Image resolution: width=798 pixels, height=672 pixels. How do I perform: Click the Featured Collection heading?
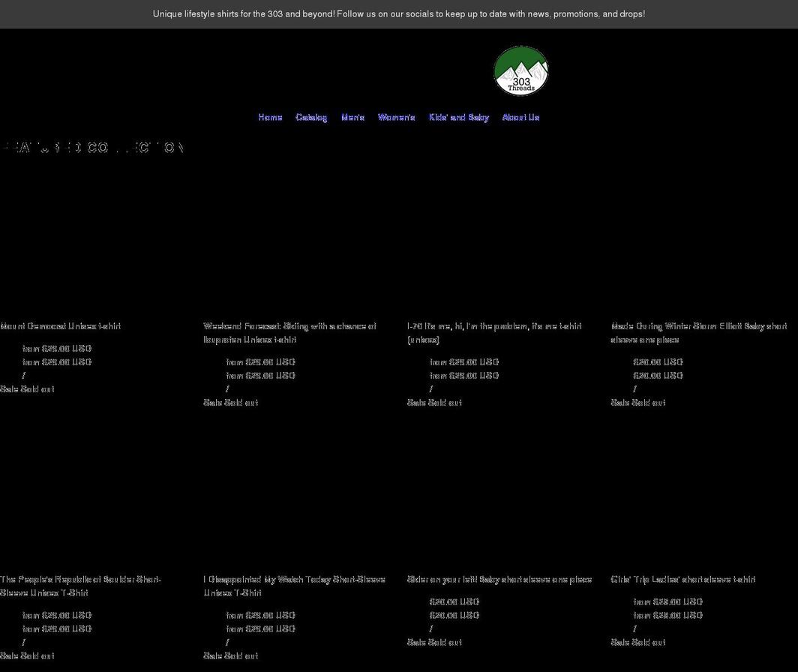pyautogui.click(x=92, y=148)
